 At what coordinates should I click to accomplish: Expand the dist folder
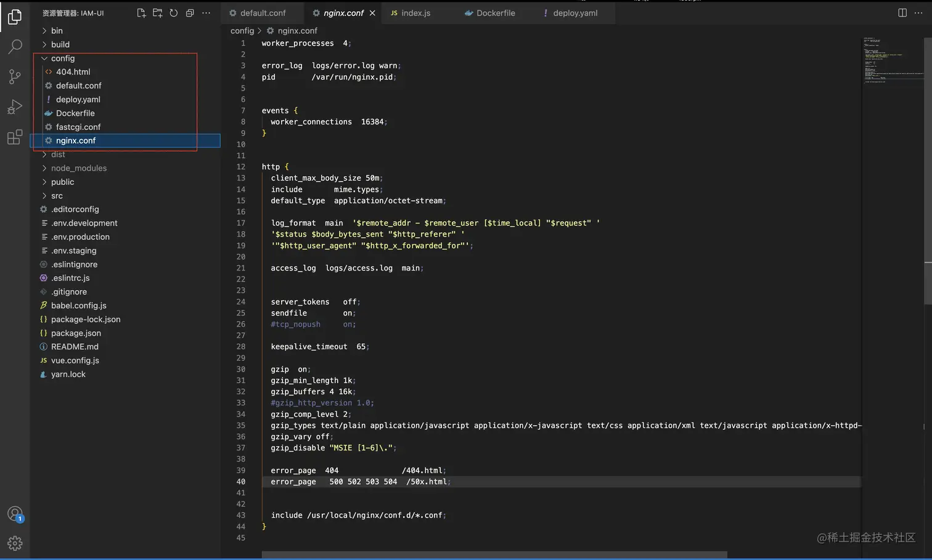tap(125, 155)
